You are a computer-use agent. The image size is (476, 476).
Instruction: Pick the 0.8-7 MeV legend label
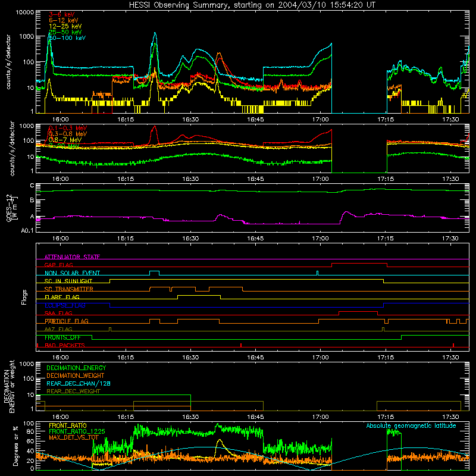65,140
